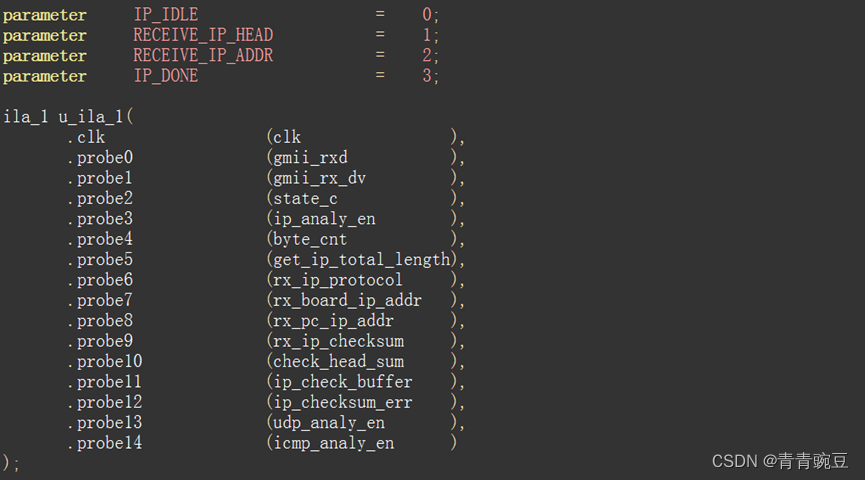Click the check_head_sum signal
Image resolution: width=865 pixels, height=480 pixels.
[339, 362]
